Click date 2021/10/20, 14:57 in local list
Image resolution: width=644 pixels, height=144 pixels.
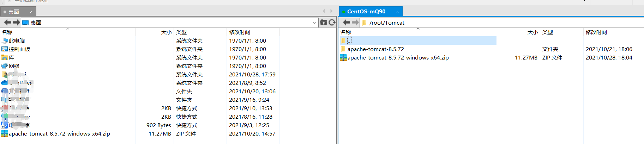[252, 134]
